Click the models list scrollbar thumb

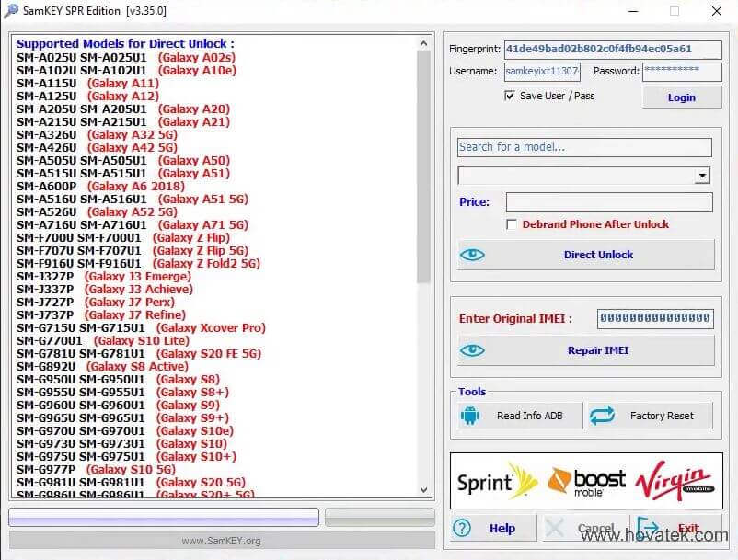pos(423,166)
